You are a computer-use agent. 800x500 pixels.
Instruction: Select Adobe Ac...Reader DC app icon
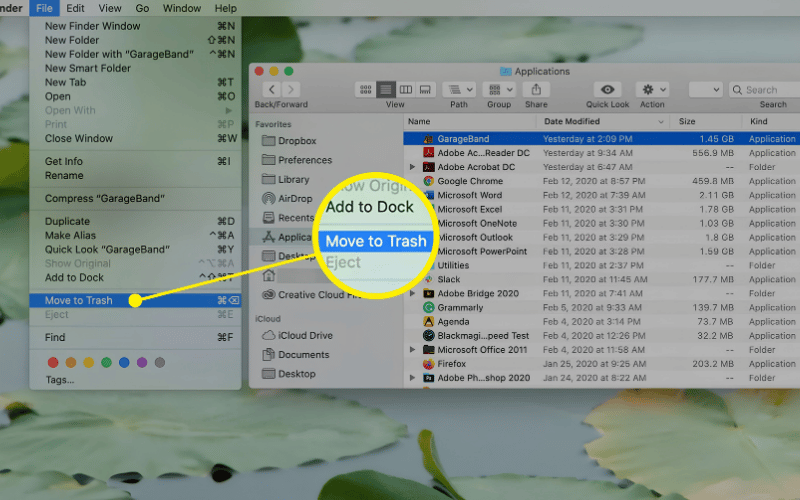(429, 153)
